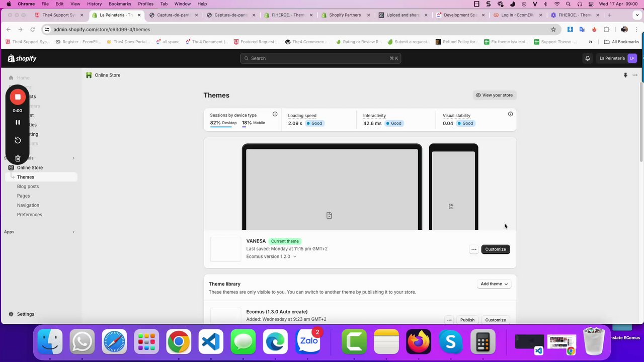
Task: Switch to the Shopify Partners tab
Action: coord(345,15)
